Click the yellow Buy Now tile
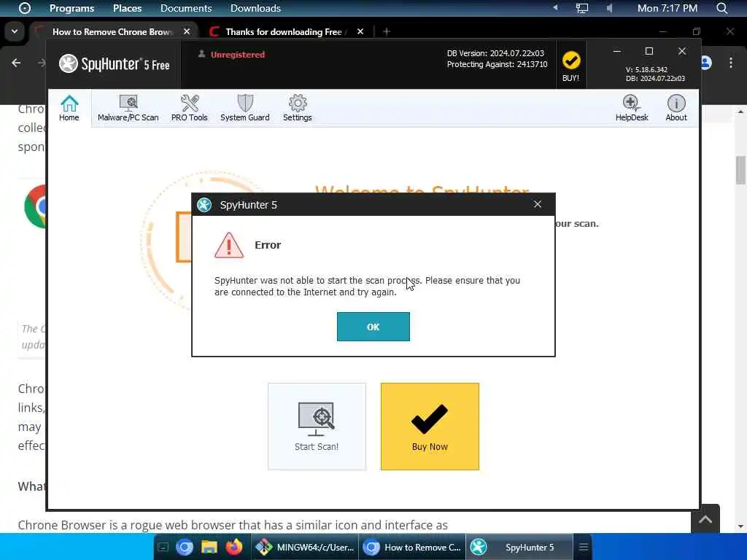This screenshot has width=747, height=560. coord(430,426)
